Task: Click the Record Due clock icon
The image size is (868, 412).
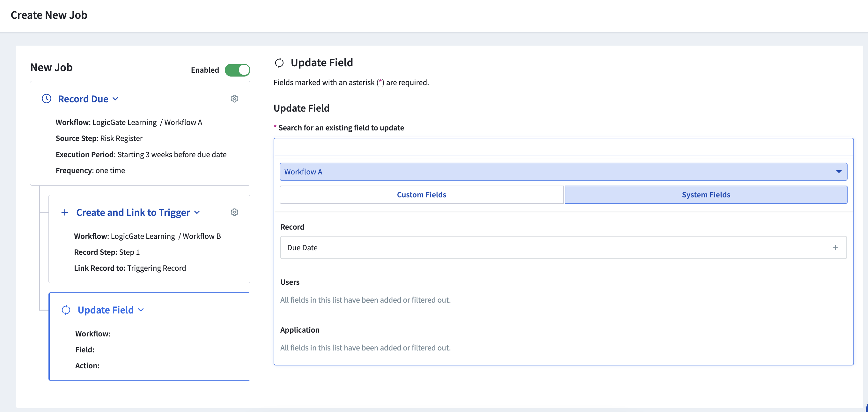Action: click(x=46, y=99)
